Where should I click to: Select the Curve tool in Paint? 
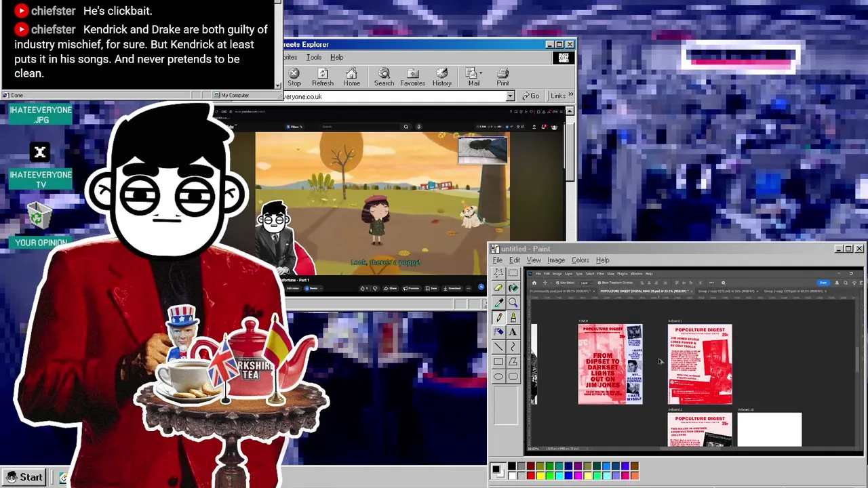point(513,347)
